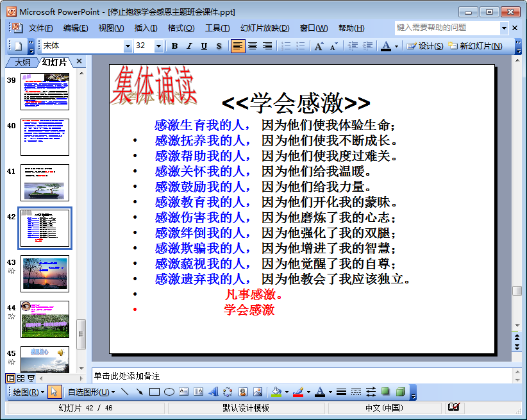Pick the Line drawing tool
This screenshot has height=420, width=527.
(x=124, y=392)
